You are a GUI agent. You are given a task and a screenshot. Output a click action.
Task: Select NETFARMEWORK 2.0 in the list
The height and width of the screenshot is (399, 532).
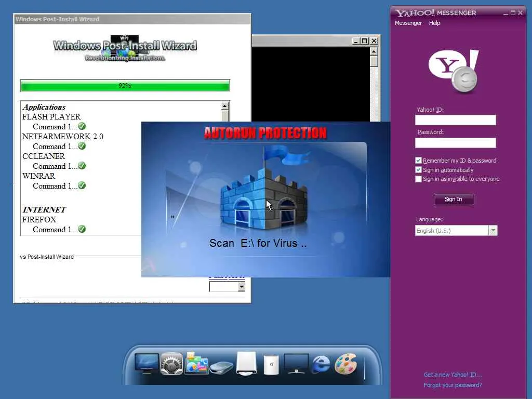pos(63,137)
